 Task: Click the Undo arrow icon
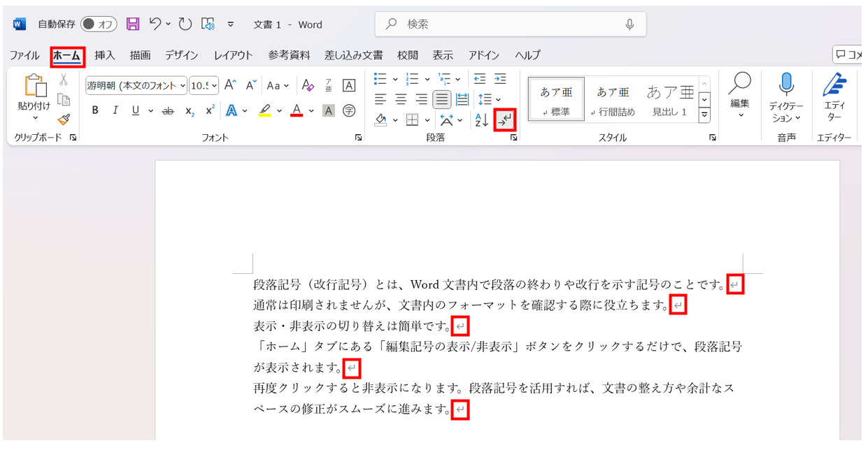pos(155,24)
